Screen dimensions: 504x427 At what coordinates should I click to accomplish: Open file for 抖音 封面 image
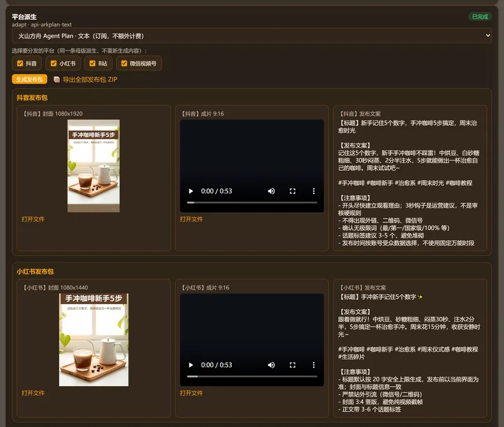click(33, 219)
